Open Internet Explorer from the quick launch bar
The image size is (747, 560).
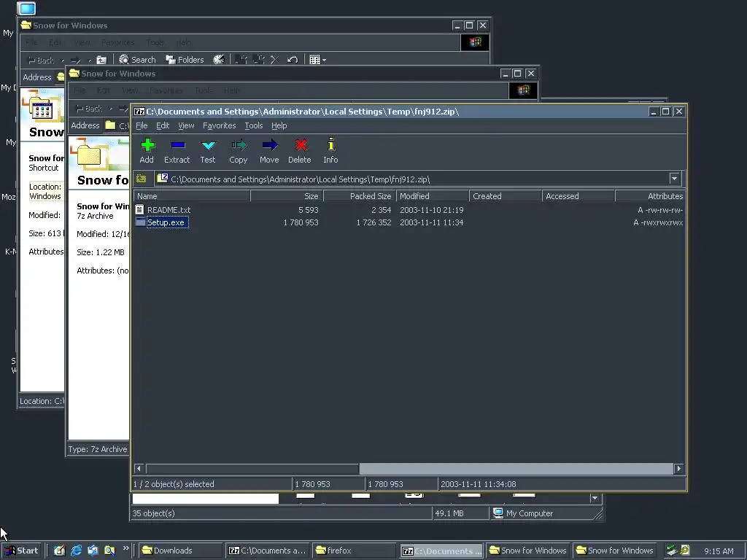(76, 551)
